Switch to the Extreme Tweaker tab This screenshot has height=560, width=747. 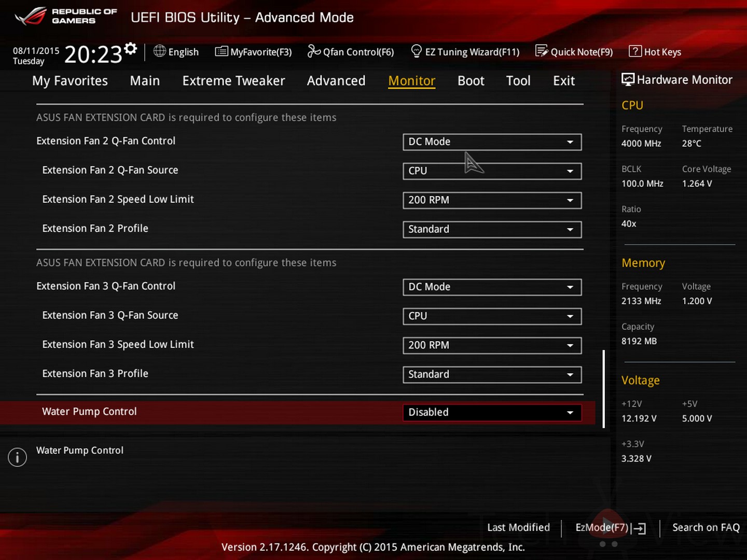click(x=233, y=81)
